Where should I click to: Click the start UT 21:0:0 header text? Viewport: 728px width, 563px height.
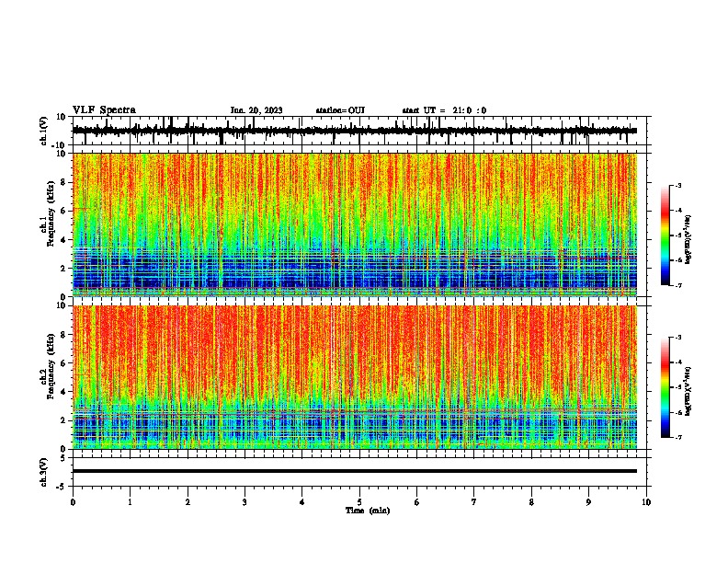click(444, 110)
